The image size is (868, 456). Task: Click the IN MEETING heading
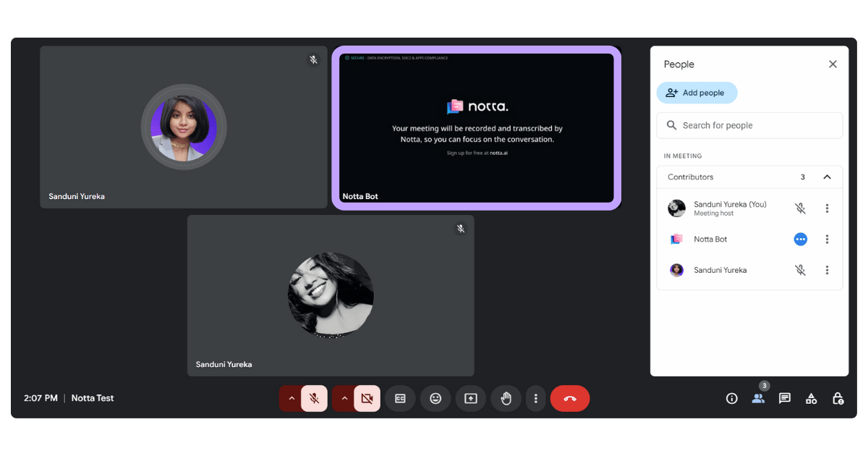[683, 156]
